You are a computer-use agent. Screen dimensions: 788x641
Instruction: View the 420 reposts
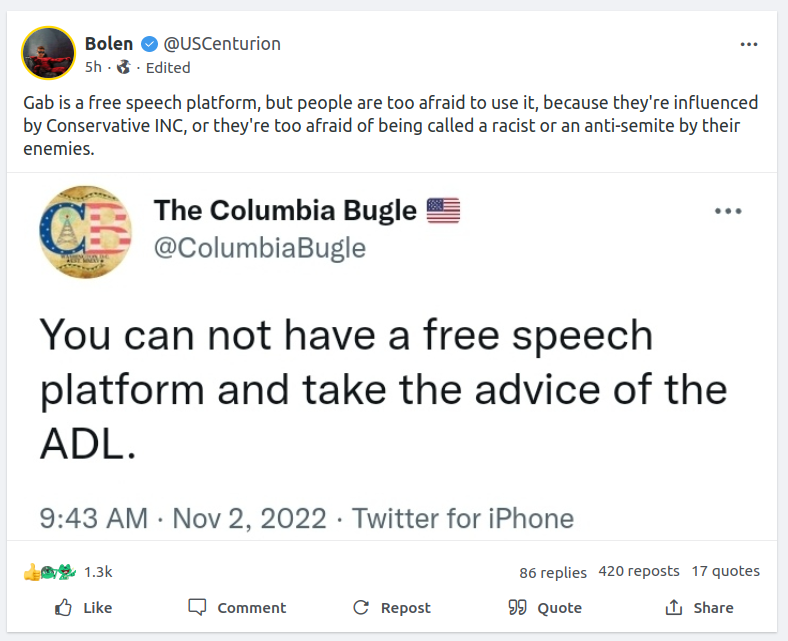pyautogui.click(x=639, y=571)
